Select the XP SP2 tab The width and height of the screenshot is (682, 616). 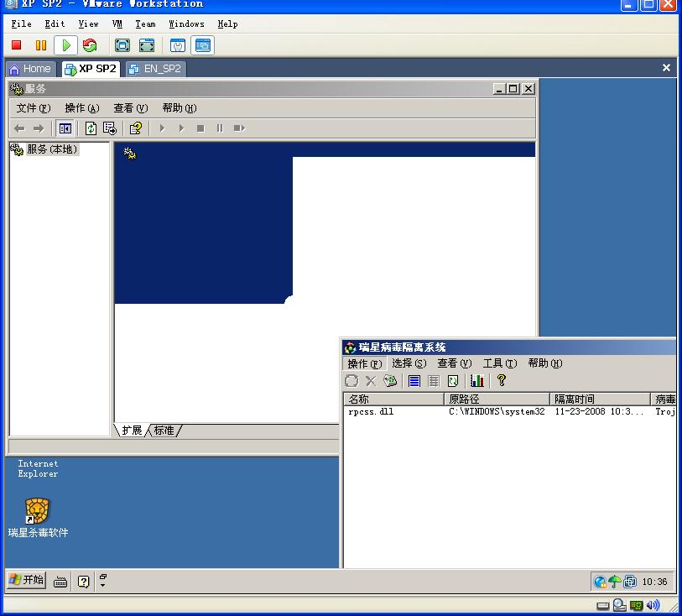click(x=91, y=69)
